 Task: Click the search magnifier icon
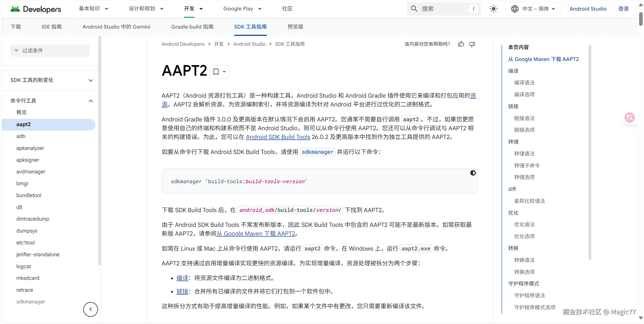point(414,9)
